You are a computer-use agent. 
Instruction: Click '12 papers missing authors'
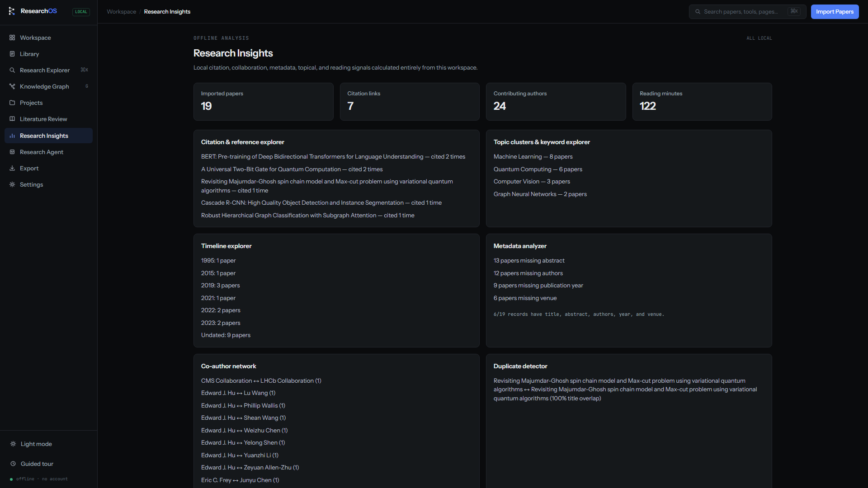[528, 273]
